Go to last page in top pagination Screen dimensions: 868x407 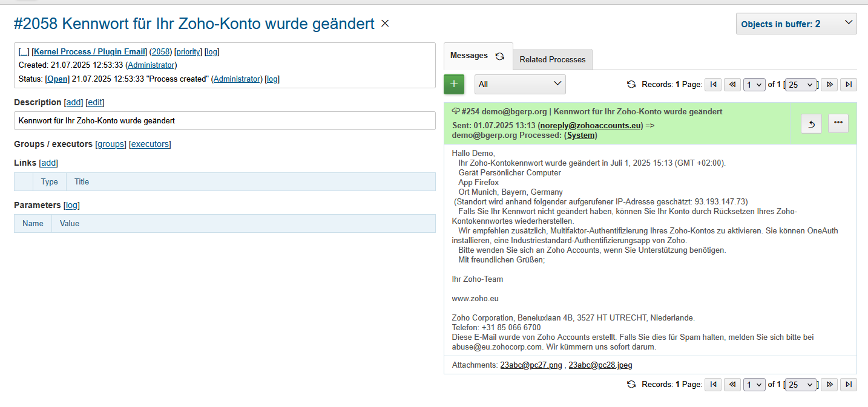click(x=849, y=85)
